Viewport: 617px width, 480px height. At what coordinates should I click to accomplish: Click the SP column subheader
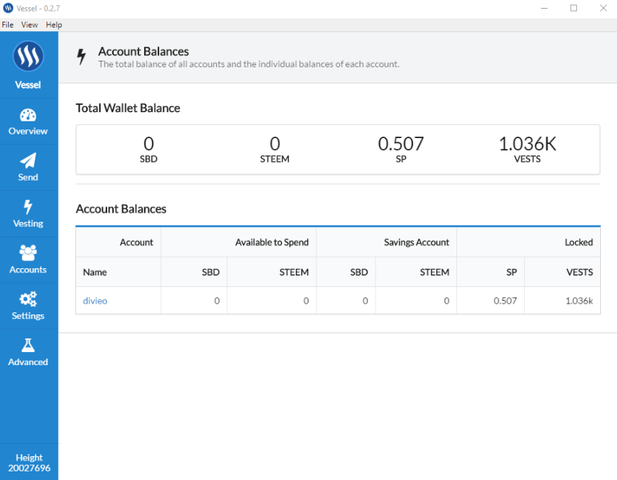490,272
